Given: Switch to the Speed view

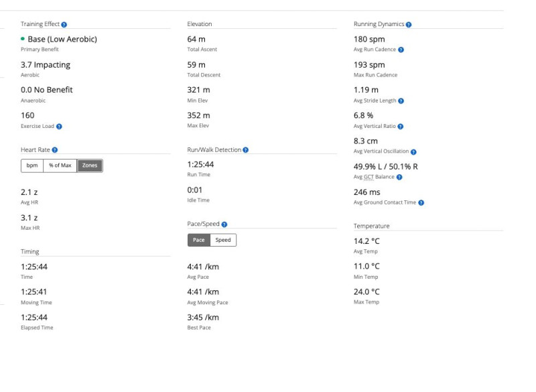Looking at the screenshot, I should click(x=223, y=240).
